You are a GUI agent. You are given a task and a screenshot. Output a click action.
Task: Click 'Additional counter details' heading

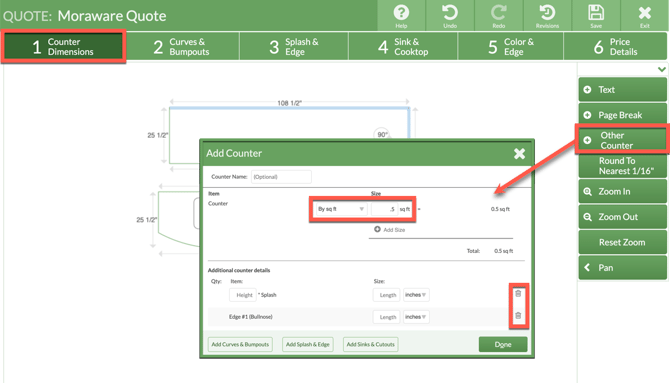(x=239, y=270)
